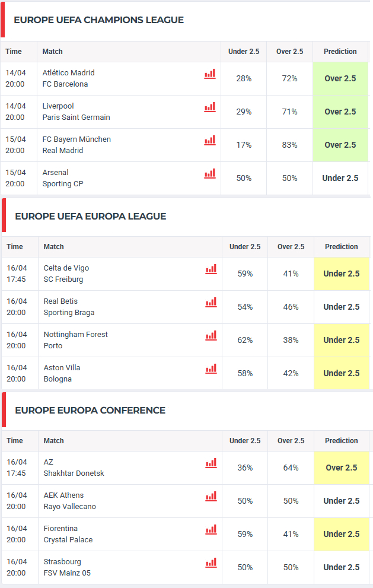373x588 pixels.
Task: Click Under 2.5 header in Europa Conference table
Action: tap(245, 441)
